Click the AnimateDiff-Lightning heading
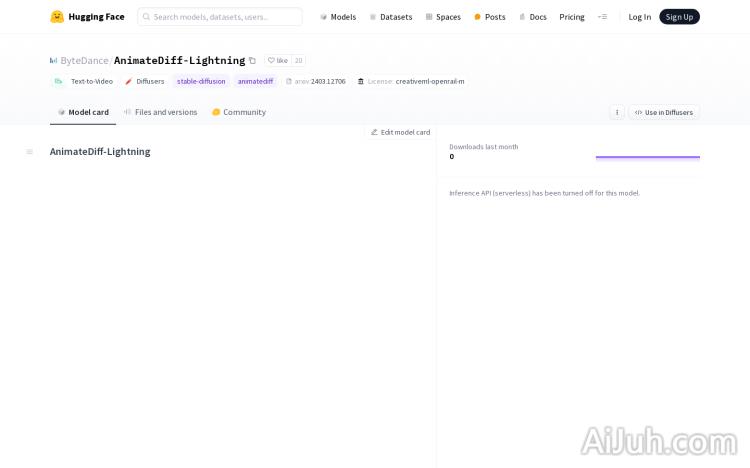The image size is (750, 468). (x=100, y=152)
